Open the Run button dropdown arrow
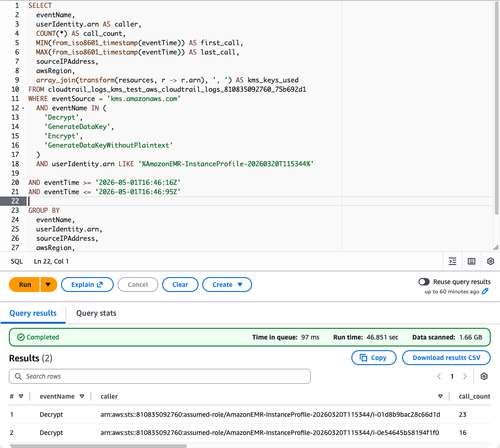500x448 pixels. pos(48,285)
